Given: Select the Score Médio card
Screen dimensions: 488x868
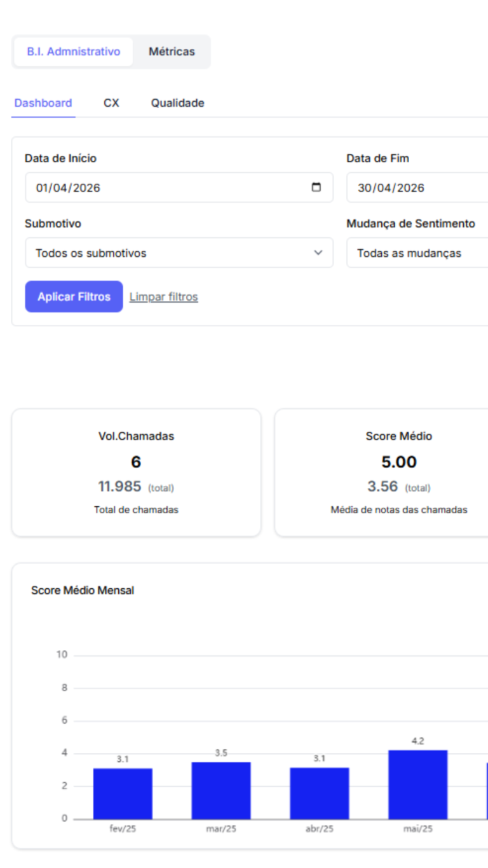Looking at the screenshot, I should (381, 472).
